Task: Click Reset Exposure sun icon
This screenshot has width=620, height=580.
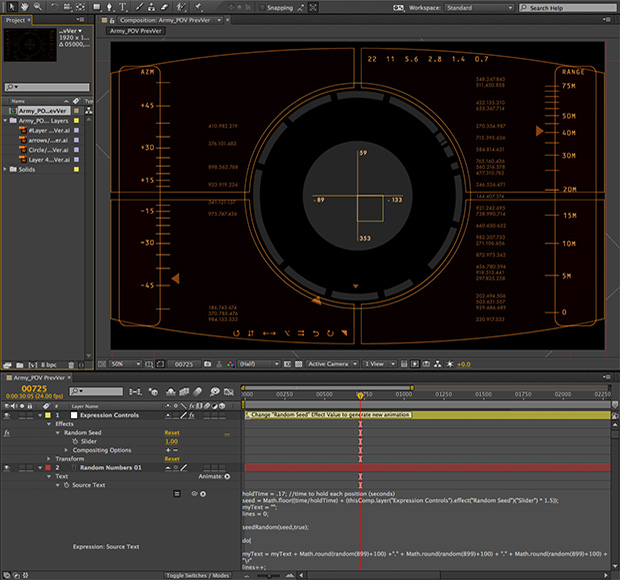Action: (x=450, y=364)
